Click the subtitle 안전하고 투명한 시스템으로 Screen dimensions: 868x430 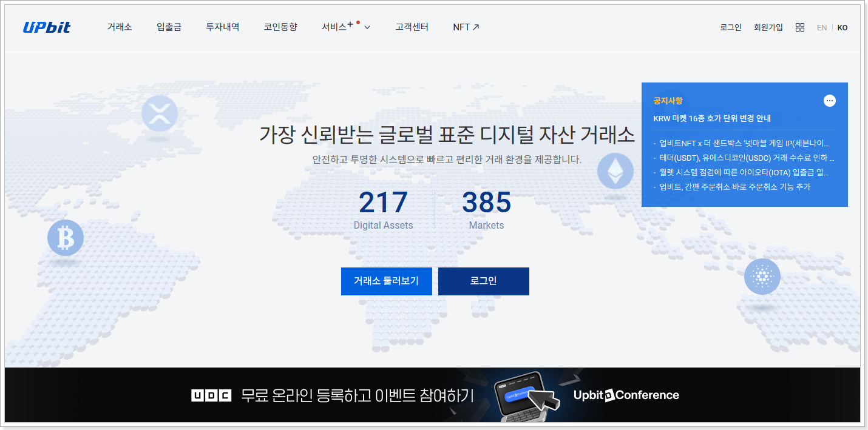(447, 160)
